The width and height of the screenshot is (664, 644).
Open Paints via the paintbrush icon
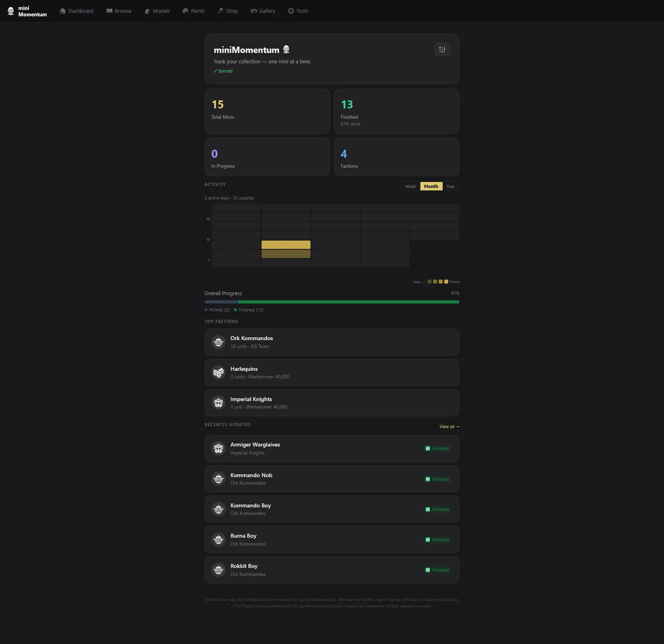tap(185, 11)
